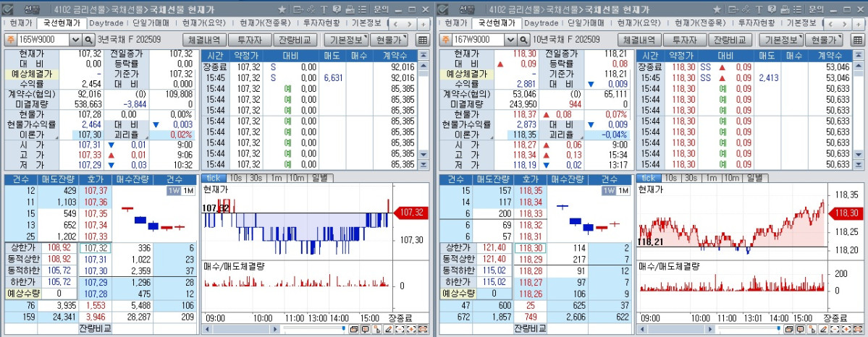The width and height of the screenshot is (868, 337).
Task: Search symbol with magnifier next to 165W9000
Action: pos(88,40)
